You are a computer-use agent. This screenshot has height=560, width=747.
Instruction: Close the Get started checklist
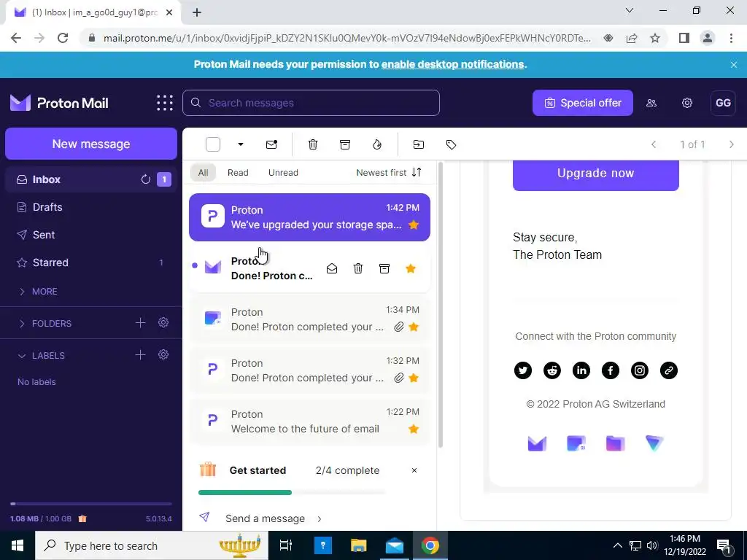[x=414, y=470]
